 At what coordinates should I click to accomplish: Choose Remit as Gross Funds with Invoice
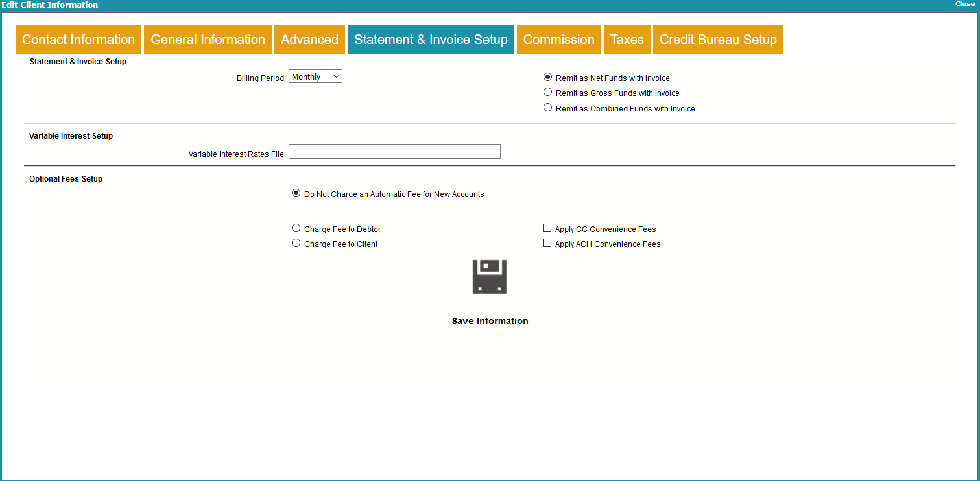[547, 92]
